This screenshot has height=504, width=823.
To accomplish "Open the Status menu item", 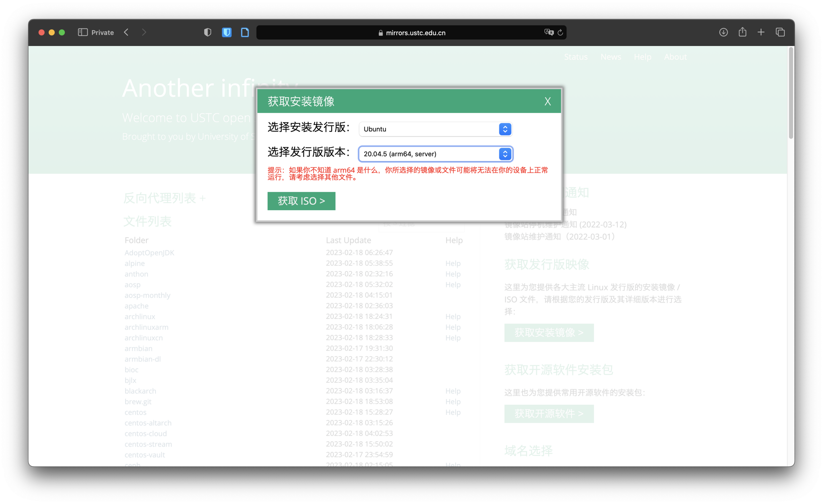I will 576,57.
